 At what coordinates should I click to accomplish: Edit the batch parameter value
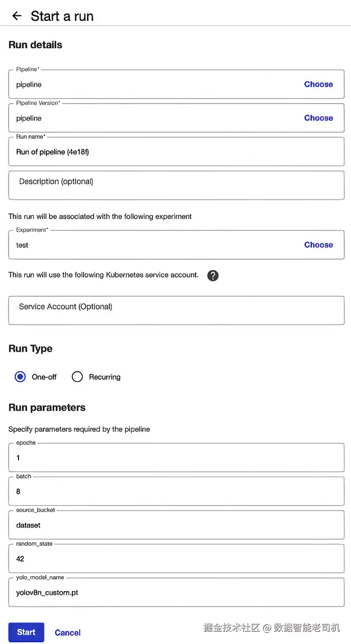point(176,491)
